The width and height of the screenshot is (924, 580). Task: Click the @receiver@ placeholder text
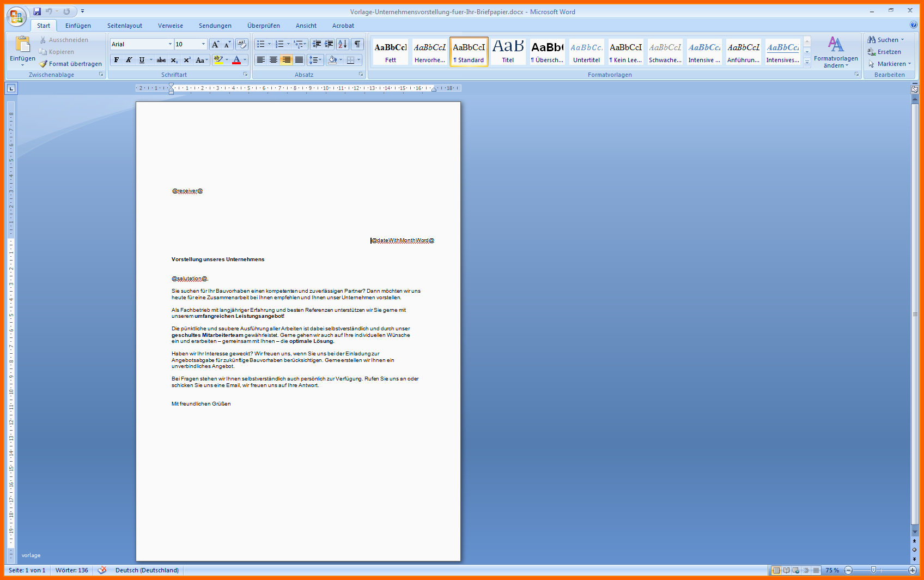pyautogui.click(x=187, y=191)
